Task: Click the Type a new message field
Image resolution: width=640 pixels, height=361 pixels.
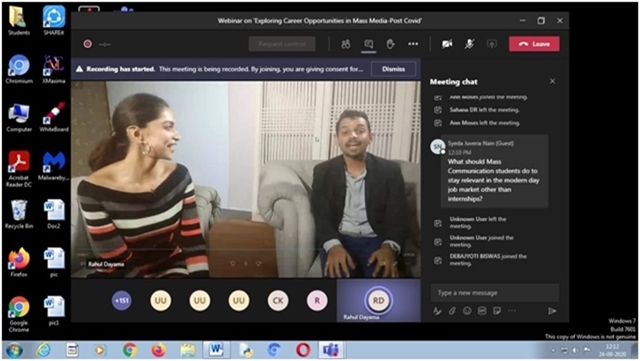Action: point(495,293)
